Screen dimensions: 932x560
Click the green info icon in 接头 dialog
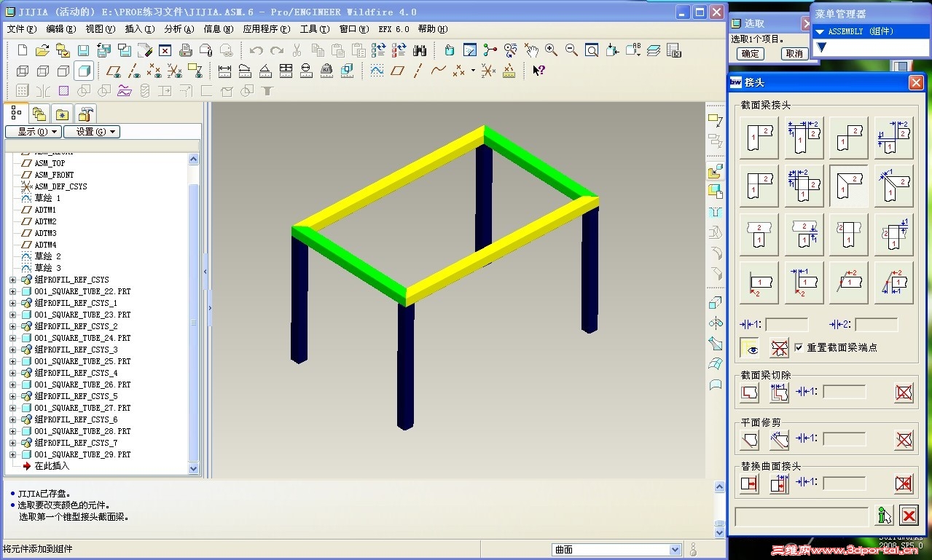click(x=885, y=516)
